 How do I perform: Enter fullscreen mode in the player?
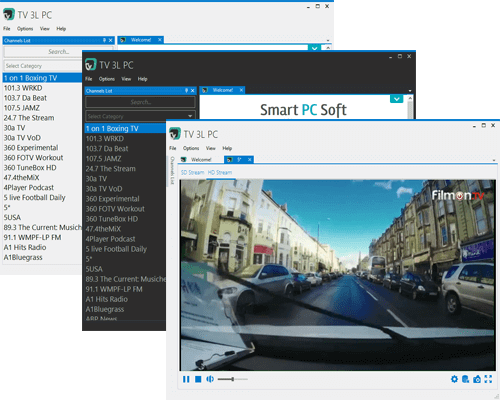pyautogui.click(x=488, y=379)
